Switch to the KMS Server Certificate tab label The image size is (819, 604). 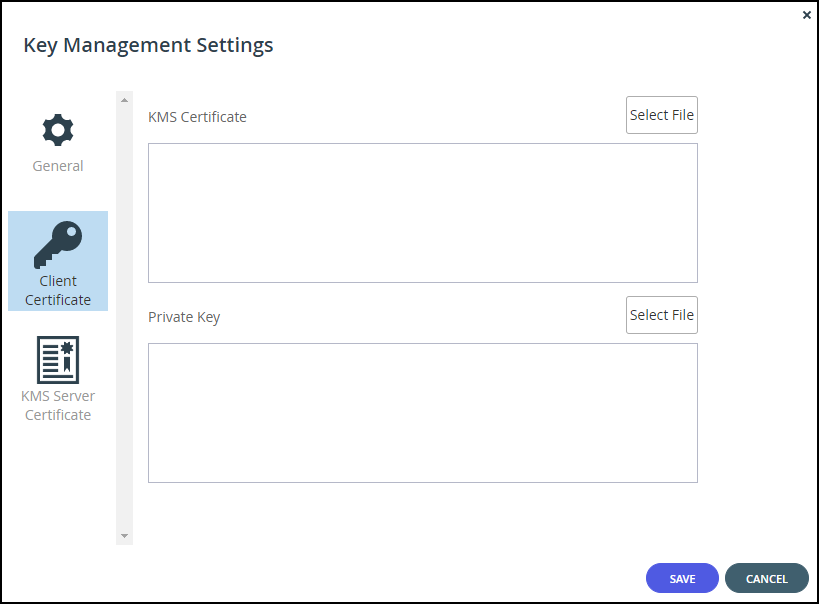[58, 405]
